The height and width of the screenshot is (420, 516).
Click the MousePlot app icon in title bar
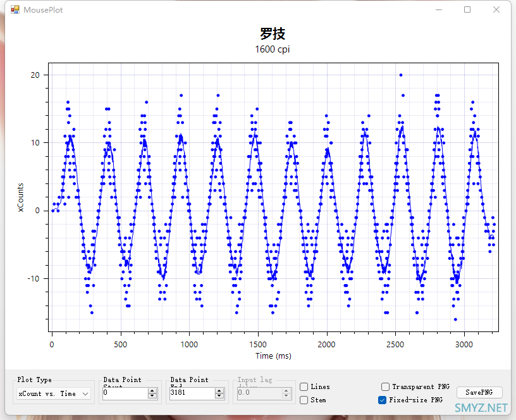click(x=15, y=10)
